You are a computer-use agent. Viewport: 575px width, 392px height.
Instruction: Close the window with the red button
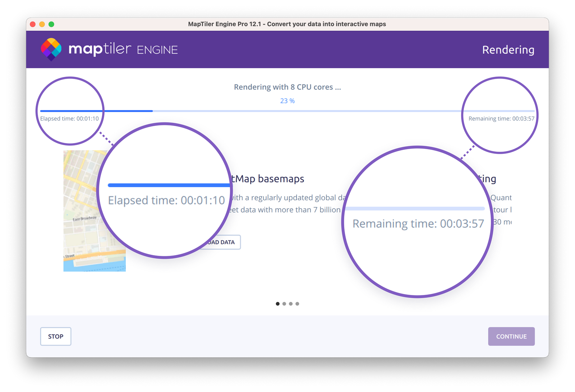pos(33,24)
